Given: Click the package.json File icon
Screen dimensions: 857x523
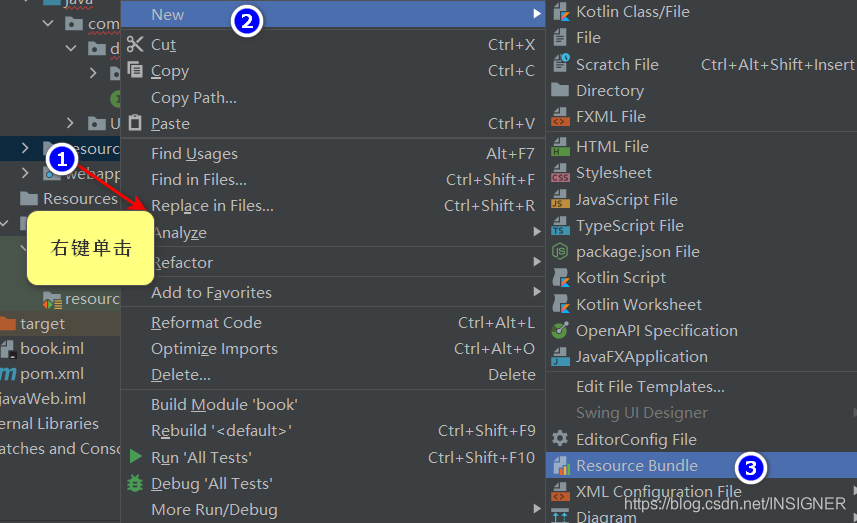Looking at the screenshot, I should [560, 251].
